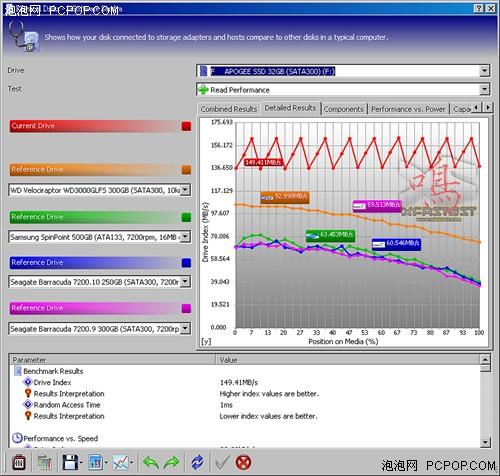
Task: Click the green Read Performance icon
Action: 203,90
